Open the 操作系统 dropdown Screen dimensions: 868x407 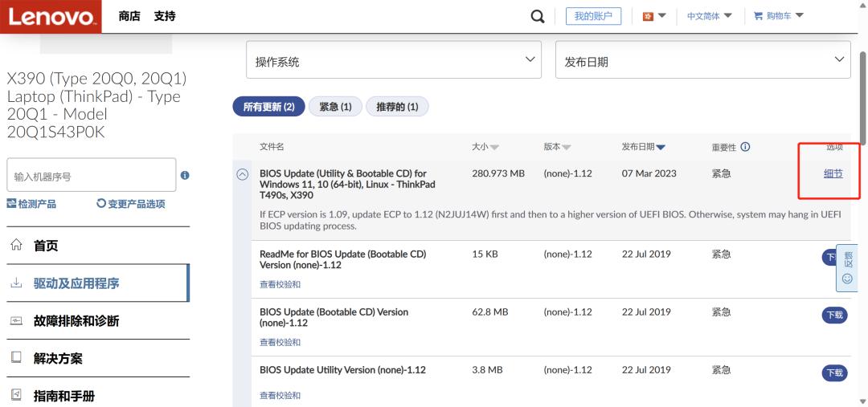pos(394,59)
